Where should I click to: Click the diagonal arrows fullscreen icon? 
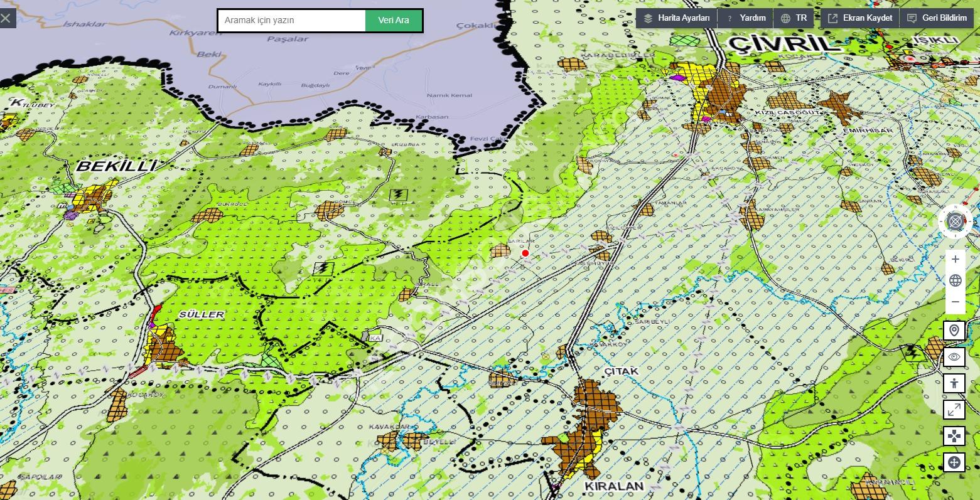pos(954,410)
